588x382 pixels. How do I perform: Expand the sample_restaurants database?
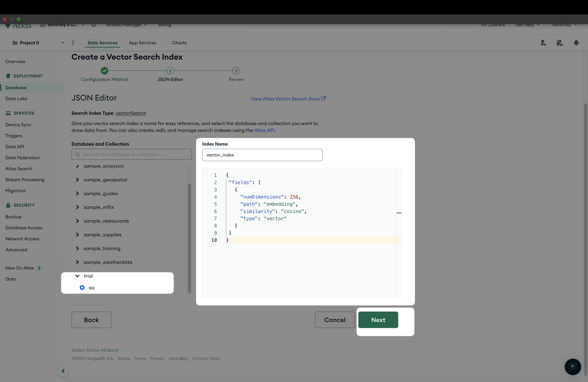coord(77,221)
